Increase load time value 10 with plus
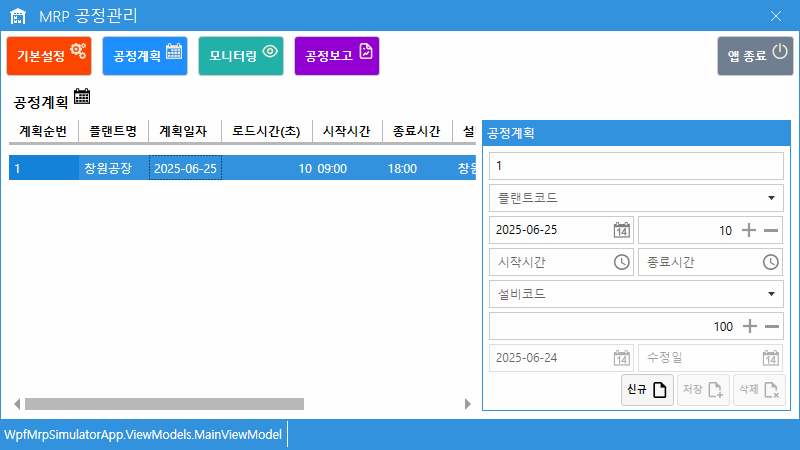 click(x=748, y=230)
